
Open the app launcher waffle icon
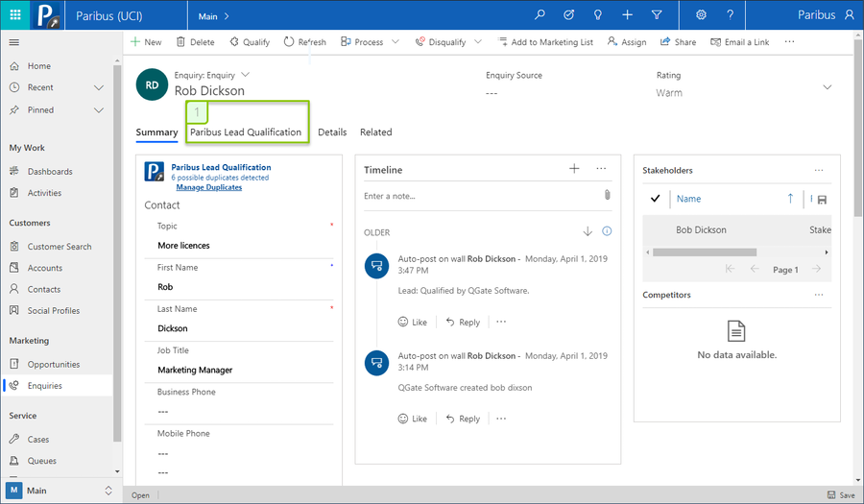tap(14, 14)
